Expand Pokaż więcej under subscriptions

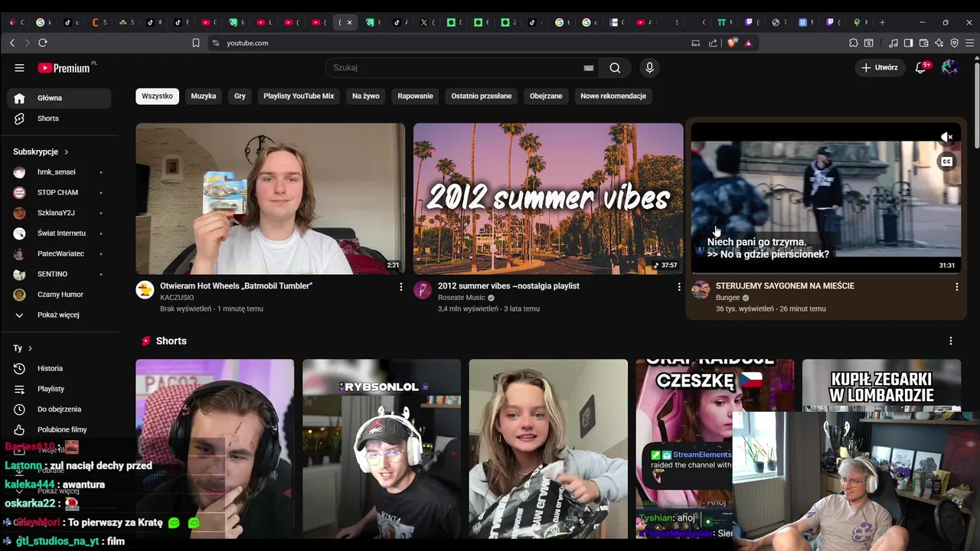click(x=59, y=315)
